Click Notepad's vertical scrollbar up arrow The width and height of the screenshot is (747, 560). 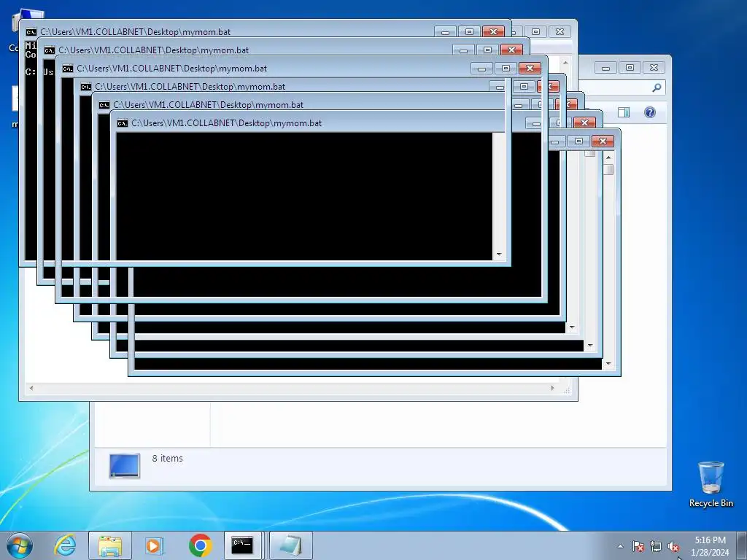point(565,63)
